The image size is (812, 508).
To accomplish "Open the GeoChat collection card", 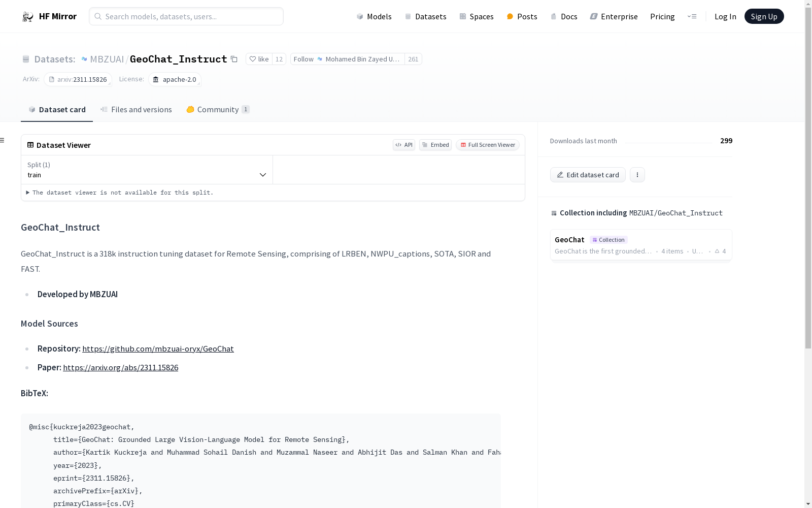I will (641, 245).
